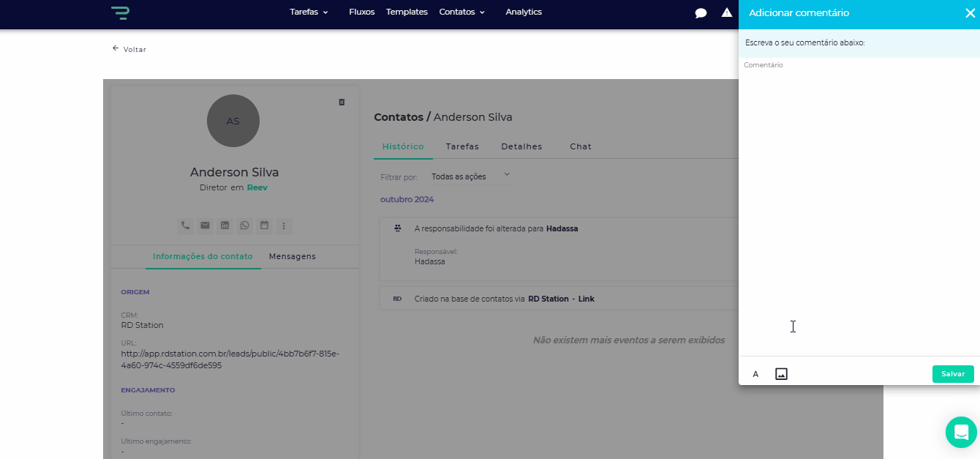Click the WhatsApp icon
980x459 pixels.
point(245,225)
